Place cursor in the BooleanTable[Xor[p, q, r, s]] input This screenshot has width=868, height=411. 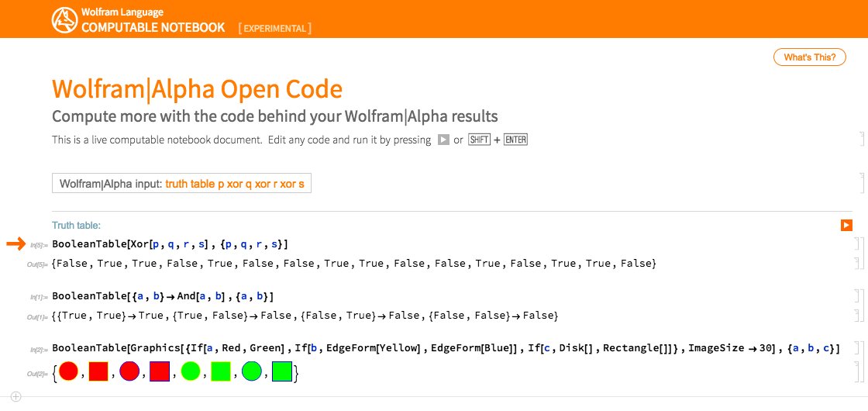[x=170, y=244]
